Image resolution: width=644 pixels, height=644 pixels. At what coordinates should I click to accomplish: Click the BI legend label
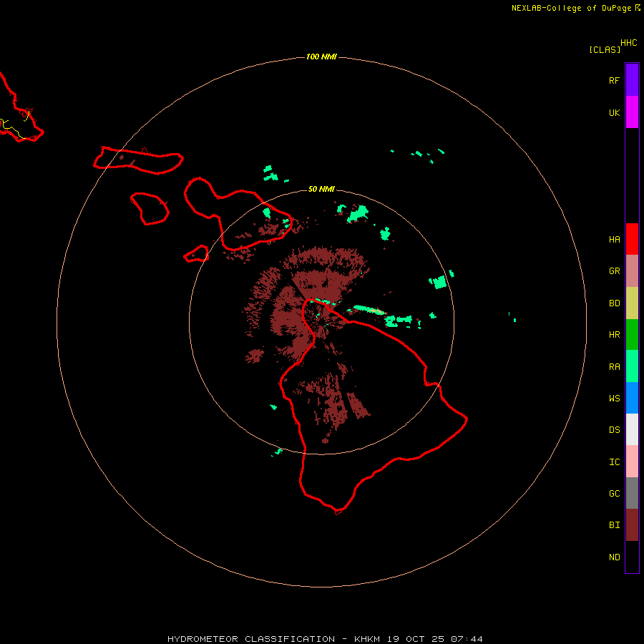(x=614, y=525)
